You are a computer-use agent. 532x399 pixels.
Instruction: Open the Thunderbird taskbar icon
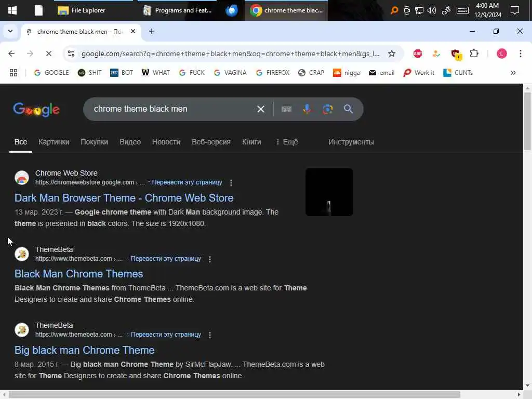coord(232,10)
